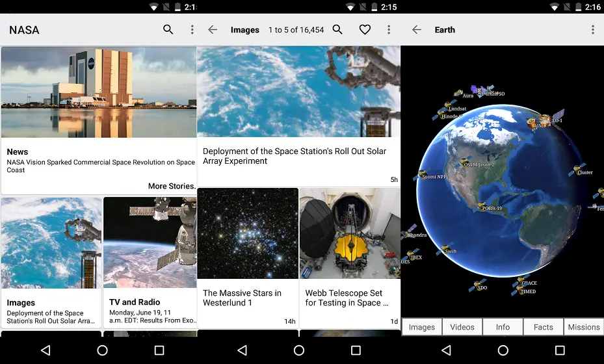
Task: Select the Landsat satellite icon
Action: [449, 105]
